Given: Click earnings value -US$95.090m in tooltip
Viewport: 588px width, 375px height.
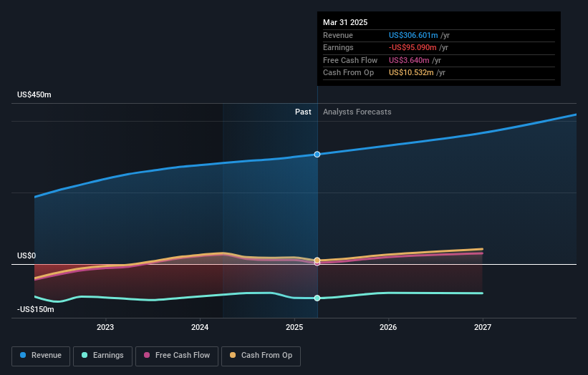Looking at the screenshot, I should (x=413, y=47).
